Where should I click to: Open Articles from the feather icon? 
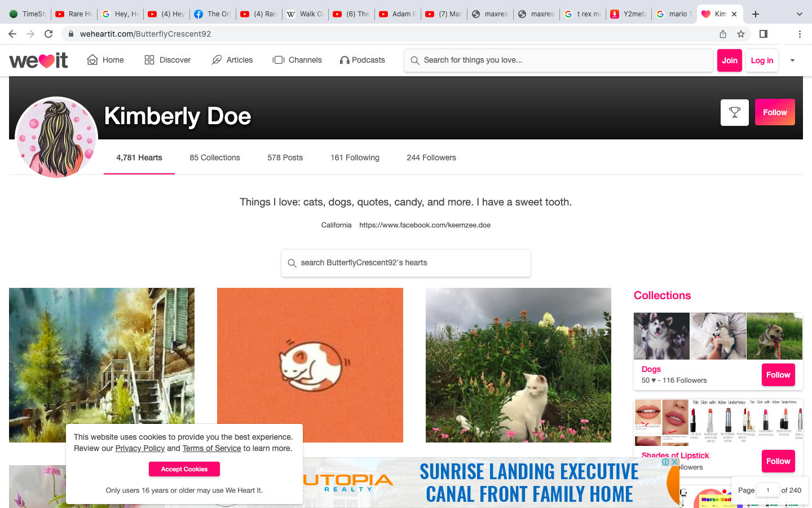coord(217,60)
